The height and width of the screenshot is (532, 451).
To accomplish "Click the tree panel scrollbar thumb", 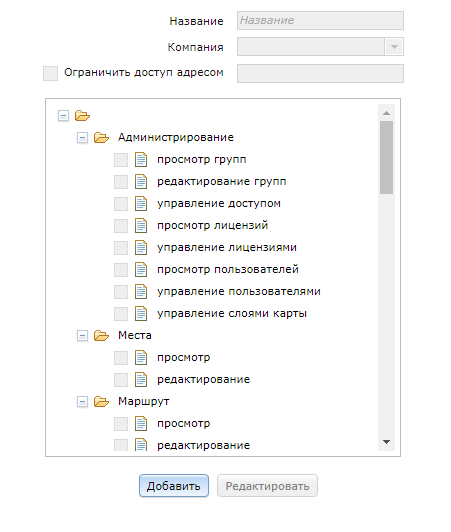I will point(387,157).
